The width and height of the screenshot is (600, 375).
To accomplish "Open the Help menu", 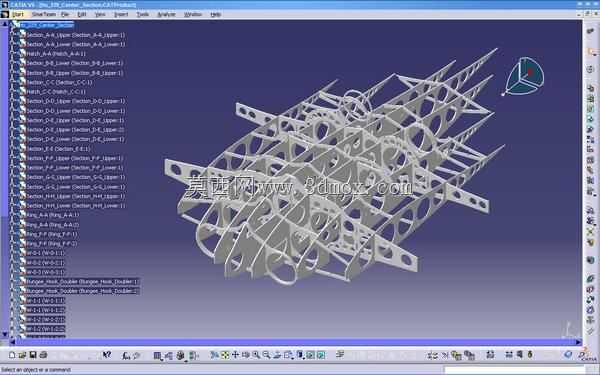I will point(216,14).
